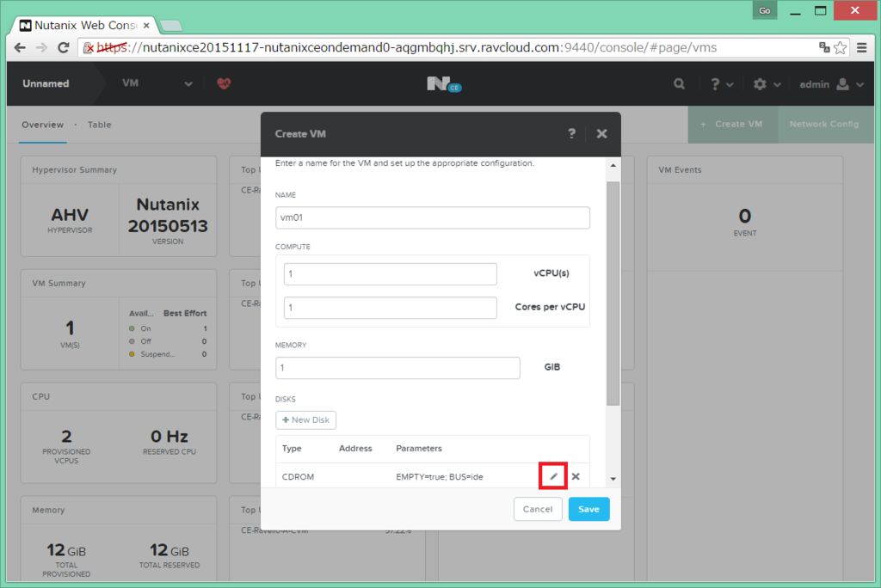Viewport: 881px width, 588px height.
Task: Cancel the Create VM dialog
Action: 538,510
